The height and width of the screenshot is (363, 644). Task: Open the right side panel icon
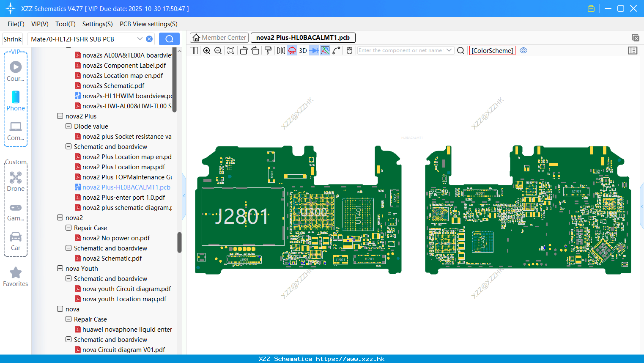(633, 50)
